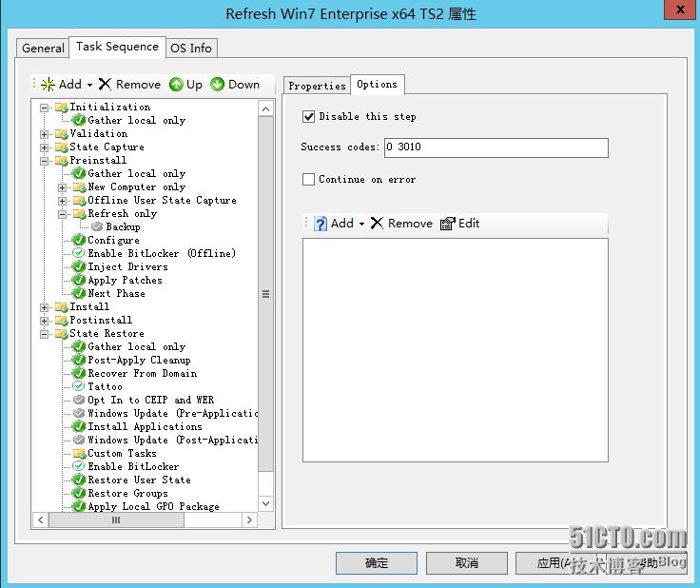
Task: Click the Recover From Domain step icon
Action: (79, 373)
